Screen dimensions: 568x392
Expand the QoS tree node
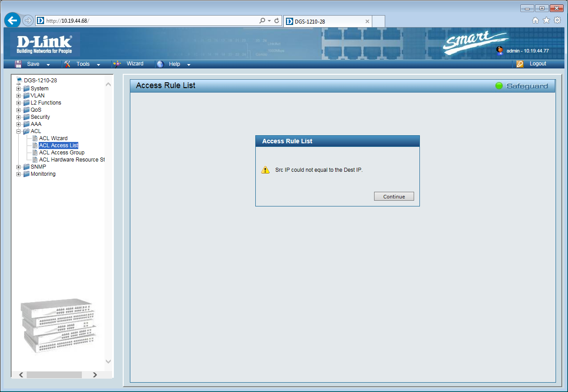coord(19,110)
